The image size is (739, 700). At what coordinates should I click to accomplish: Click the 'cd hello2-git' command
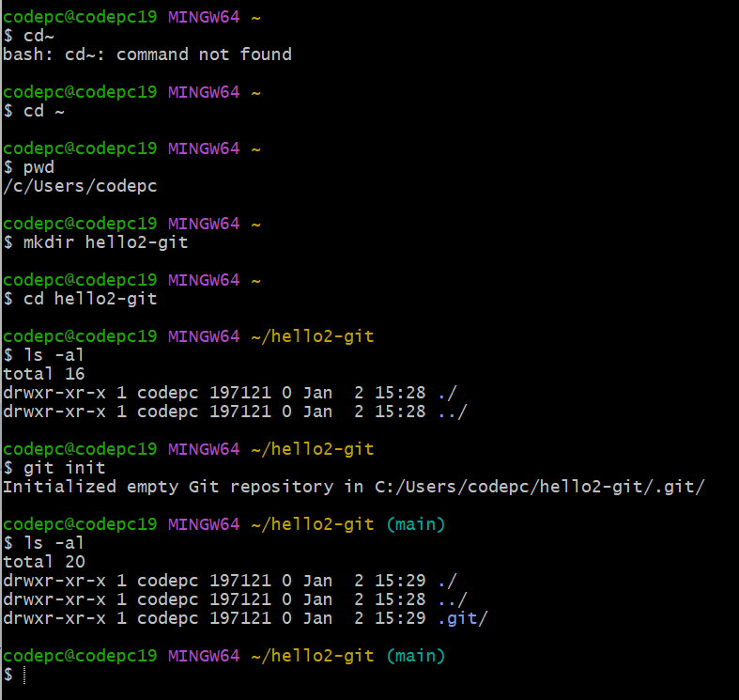[x=90, y=299]
